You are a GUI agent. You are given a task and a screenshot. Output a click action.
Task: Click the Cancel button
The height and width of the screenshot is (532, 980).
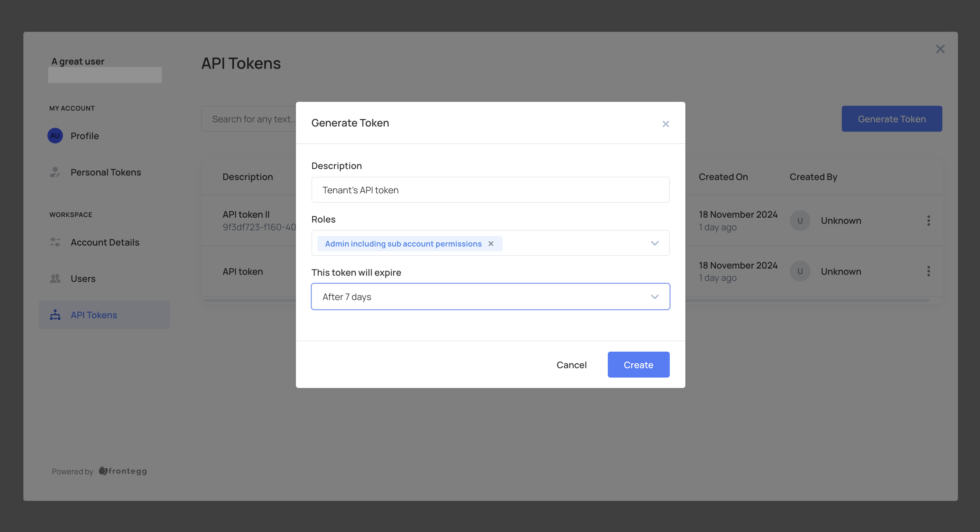coord(571,365)
